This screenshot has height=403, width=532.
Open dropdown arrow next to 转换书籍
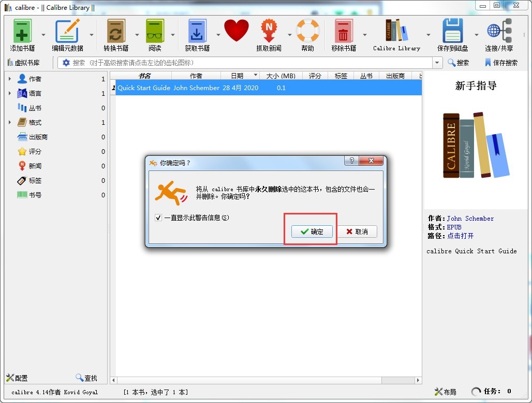tap(137, 35)
